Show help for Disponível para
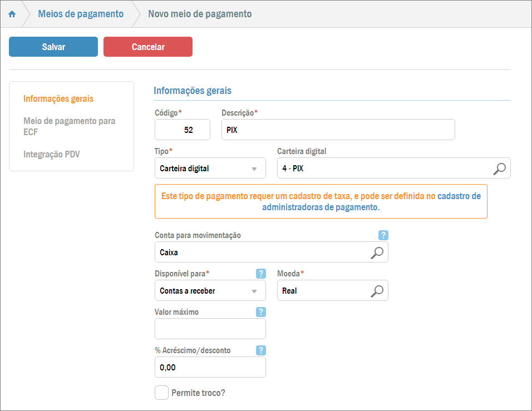The image size is (532, 411). point(260,274)
